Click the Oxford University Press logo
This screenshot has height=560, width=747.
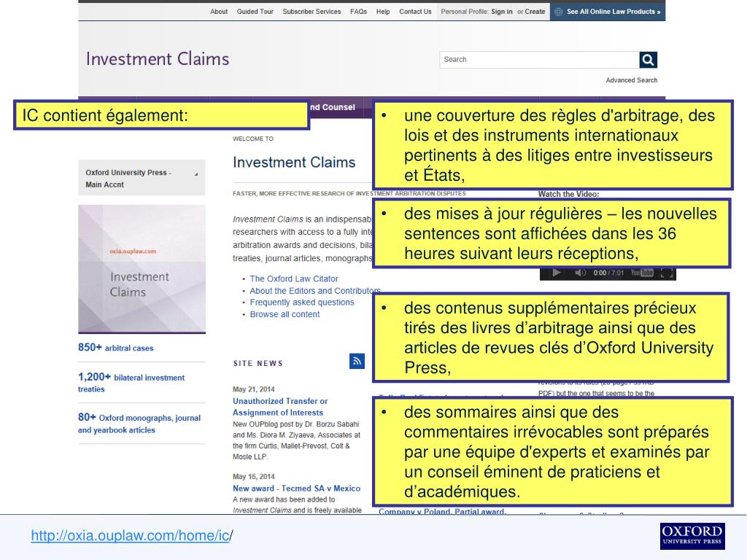(692, 536)
